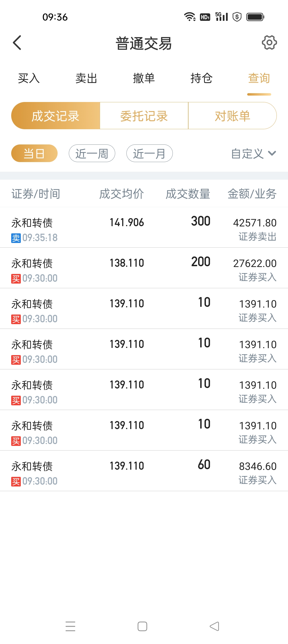The image size is (288, 644).
Task: Show 委托记录 records
Action: 144,116
